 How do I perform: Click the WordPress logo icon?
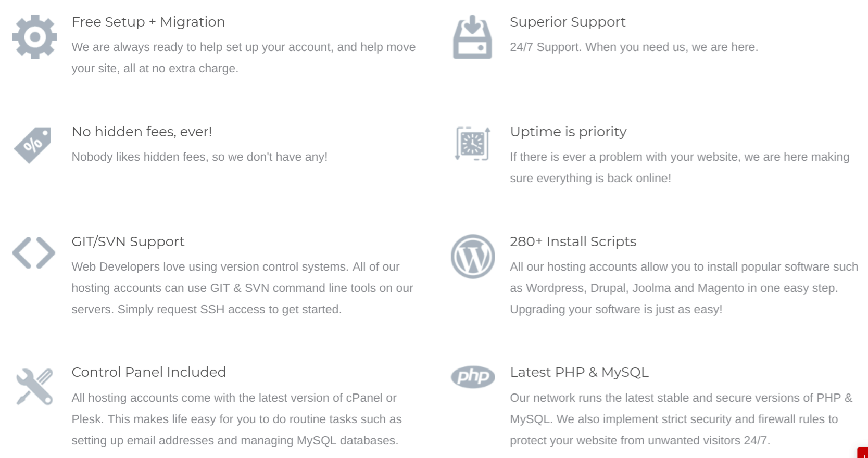(x=473, y=257)
